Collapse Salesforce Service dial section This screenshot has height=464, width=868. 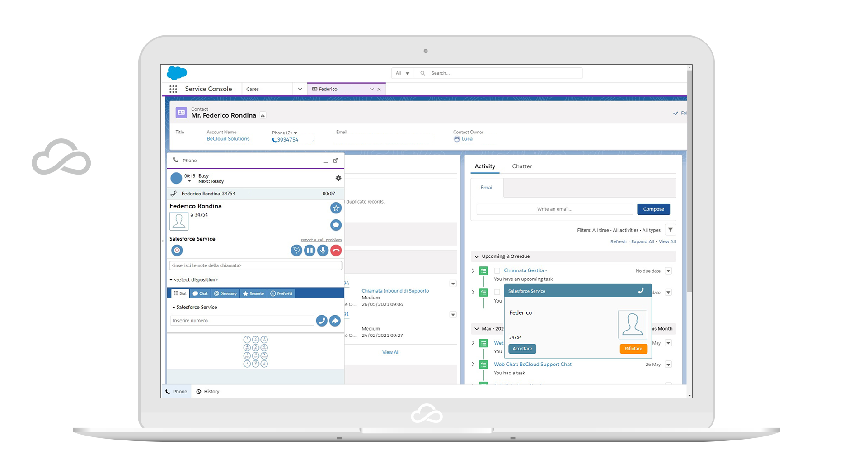point(174,308)
